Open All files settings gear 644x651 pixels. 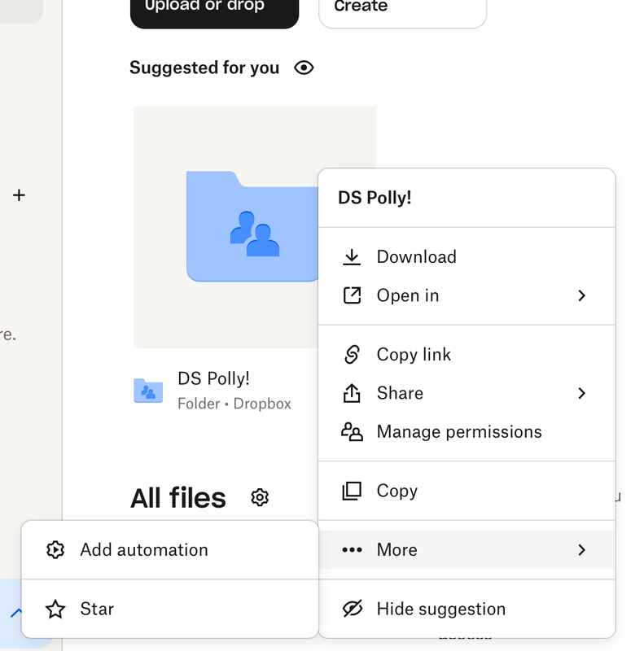point(260,497)
